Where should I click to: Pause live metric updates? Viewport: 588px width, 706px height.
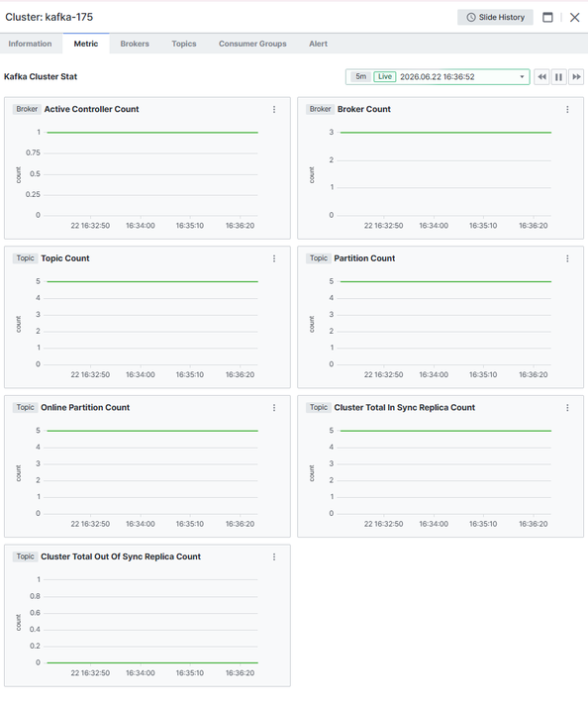tap(558, 77)
